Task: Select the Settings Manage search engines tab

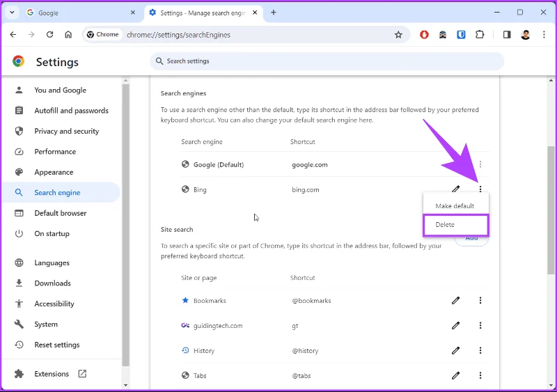Action: click(x=203, y=13)
